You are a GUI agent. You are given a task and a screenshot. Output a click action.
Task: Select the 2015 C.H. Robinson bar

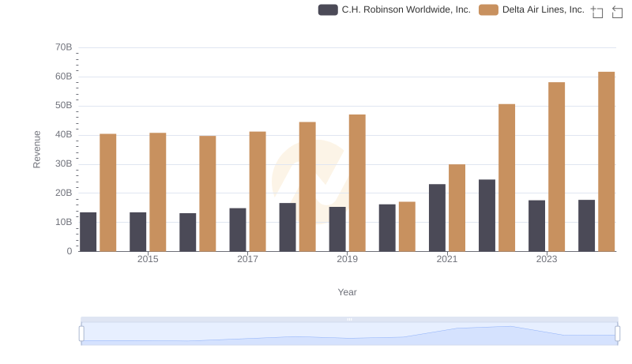click(137, 232)
